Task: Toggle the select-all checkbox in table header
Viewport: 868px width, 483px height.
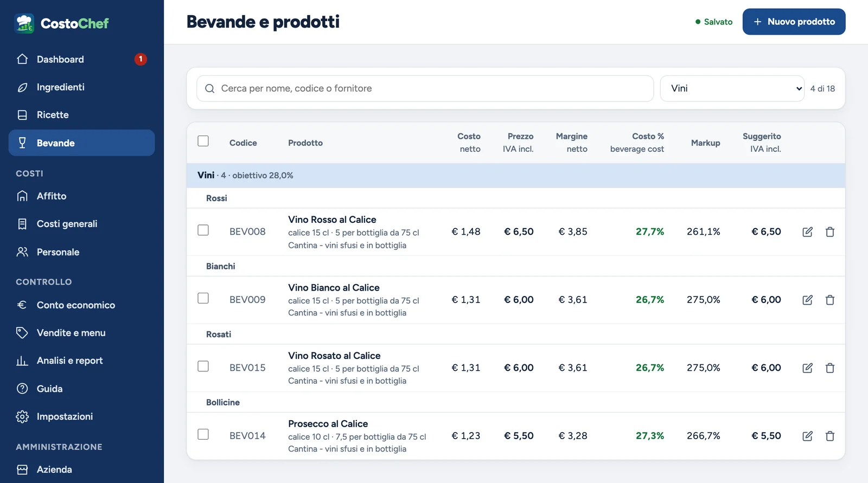Action: click(x=203, y=141)
